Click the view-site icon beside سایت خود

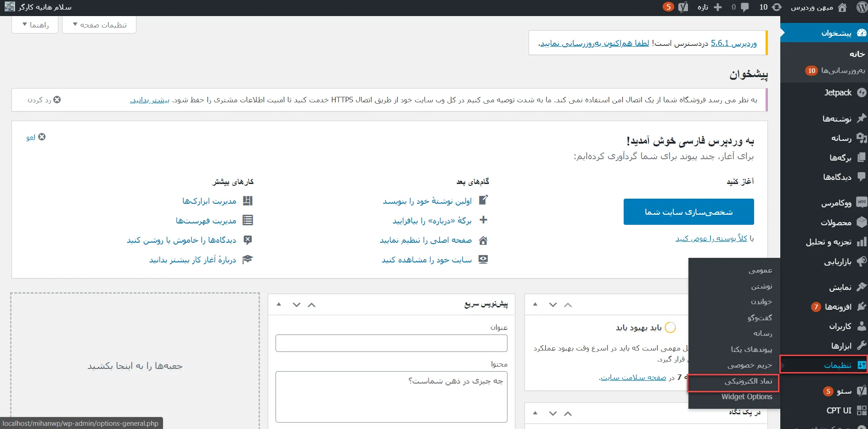(483, 259)
